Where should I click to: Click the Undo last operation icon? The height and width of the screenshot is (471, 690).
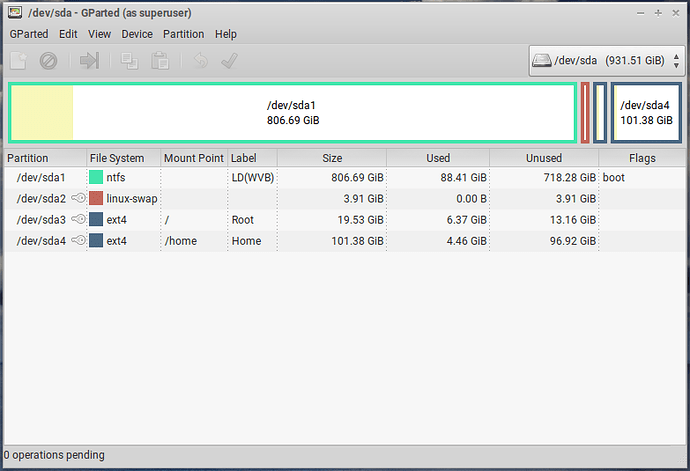click(201, 61)
